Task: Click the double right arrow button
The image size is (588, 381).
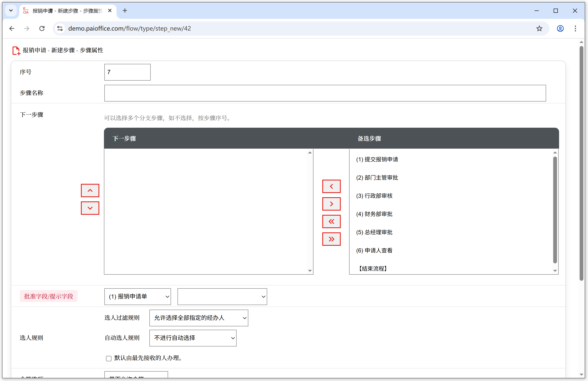Action: pyautogui.click(x=331, y=239)
